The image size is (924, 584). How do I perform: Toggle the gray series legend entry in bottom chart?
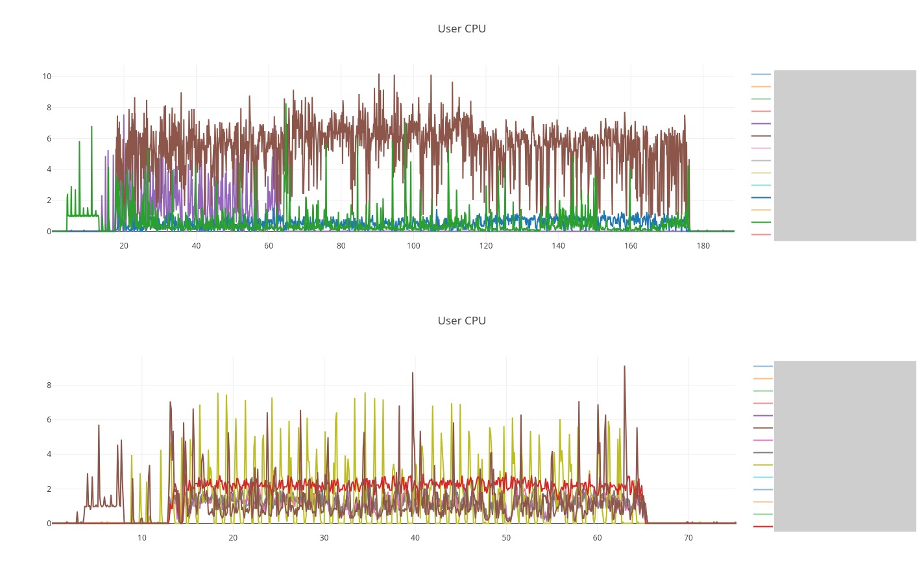[x=762, y=451]
